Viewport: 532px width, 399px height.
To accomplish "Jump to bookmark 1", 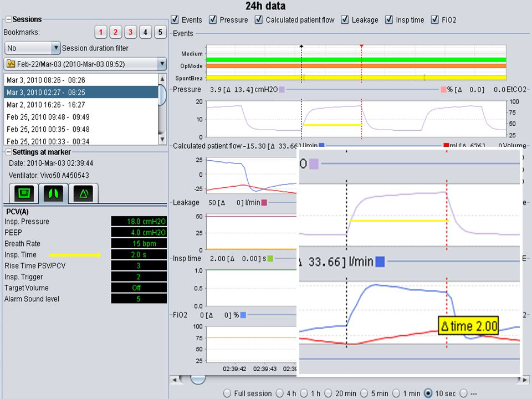I will coord(101,32).
